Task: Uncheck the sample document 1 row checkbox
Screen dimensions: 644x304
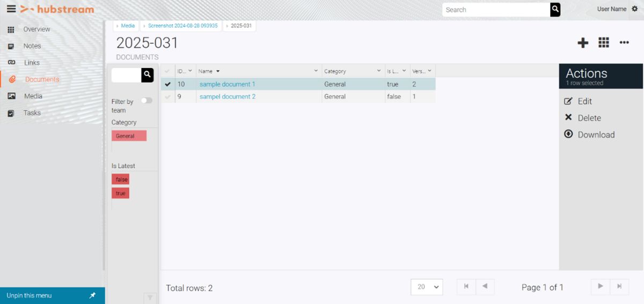Action: click(x=168, y=84)
